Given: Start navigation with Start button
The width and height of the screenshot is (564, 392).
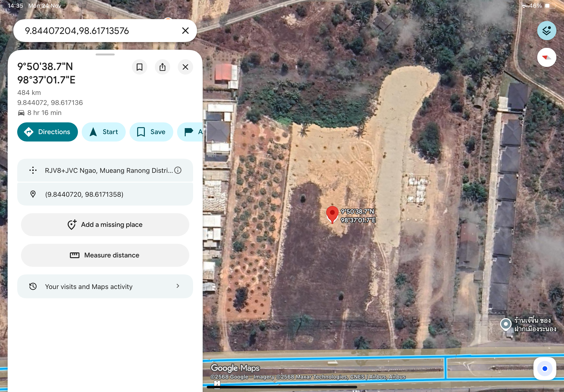Looking at the screenshot, I should coord(104,132).
